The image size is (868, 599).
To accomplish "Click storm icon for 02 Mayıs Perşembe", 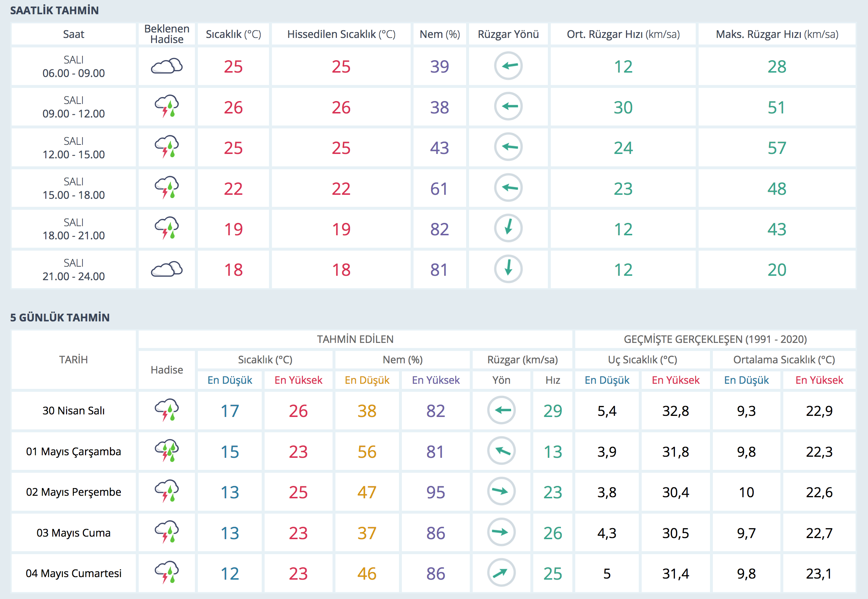I will click(167, 491).
